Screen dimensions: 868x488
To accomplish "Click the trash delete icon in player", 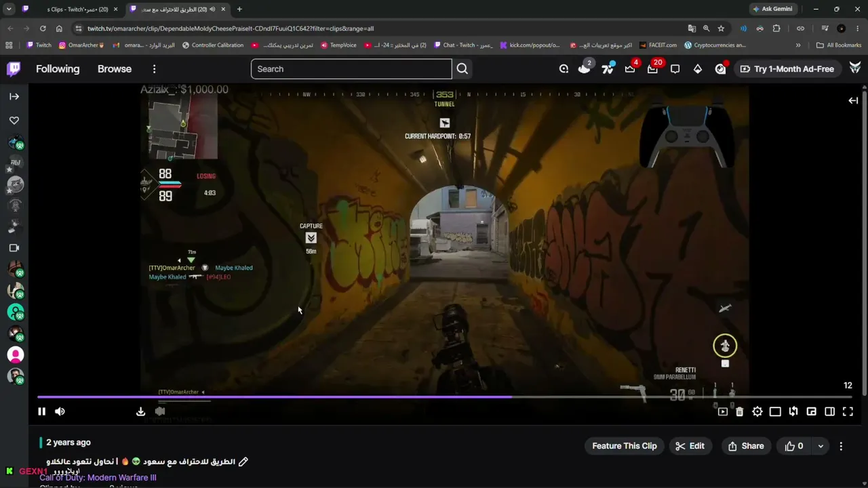I will [739, 411].
